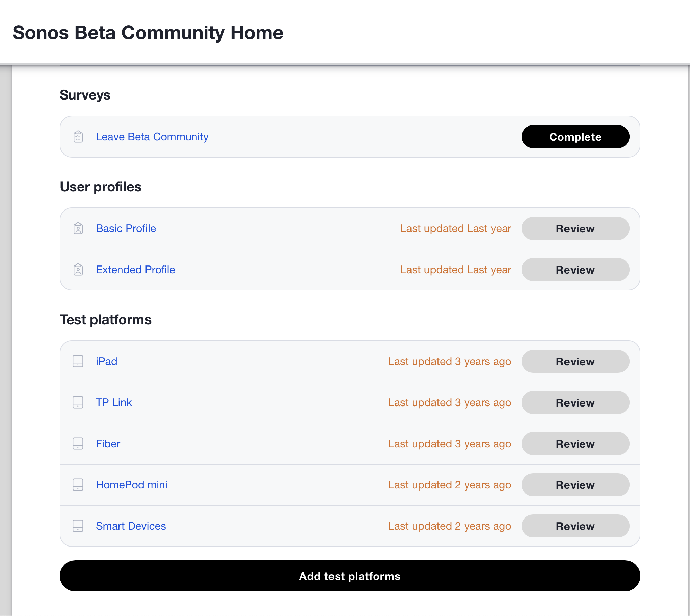Review the iPad test platform
Screen dimensions: 690x616
coord(575,362)
